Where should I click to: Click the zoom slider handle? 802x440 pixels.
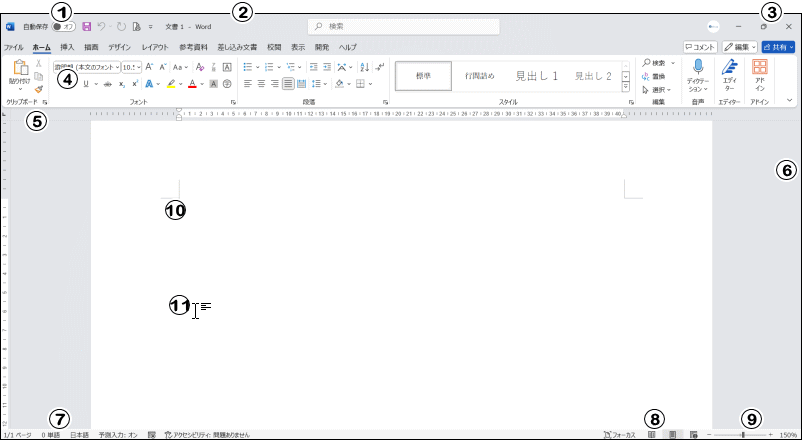pos(743,434)
